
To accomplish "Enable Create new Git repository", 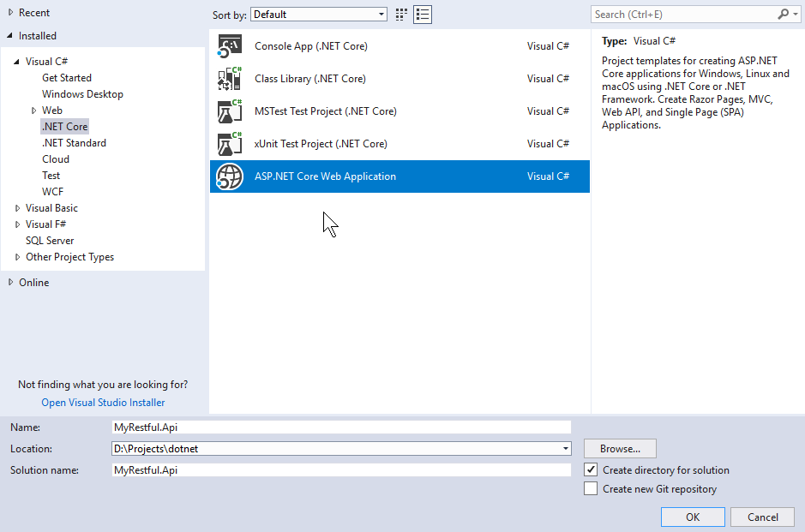I will point(591,489).
